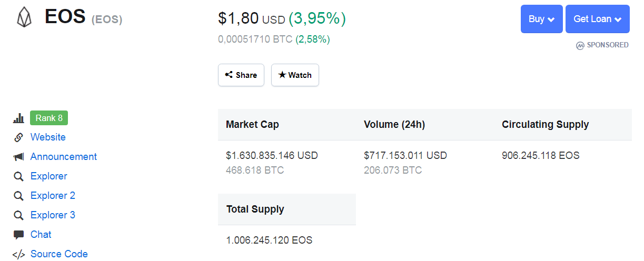
Task: Click the code brackets Source Code icon
Action: [18, 254]
